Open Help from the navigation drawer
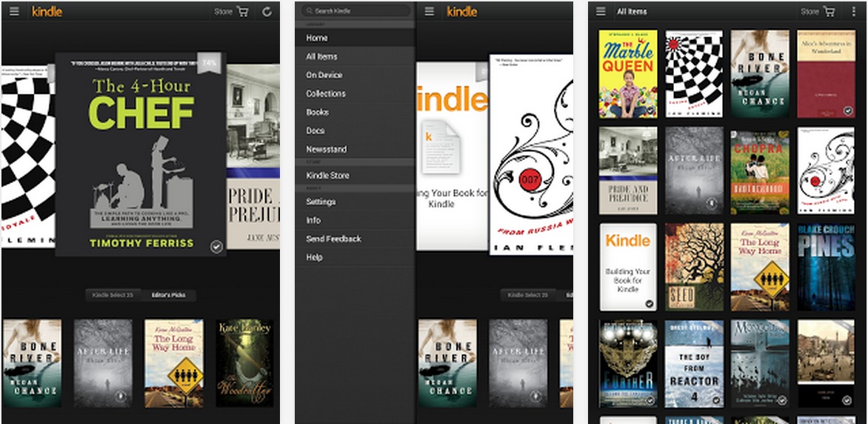The width and height of the screenshot is (868, 424). [x=355, y=257]
